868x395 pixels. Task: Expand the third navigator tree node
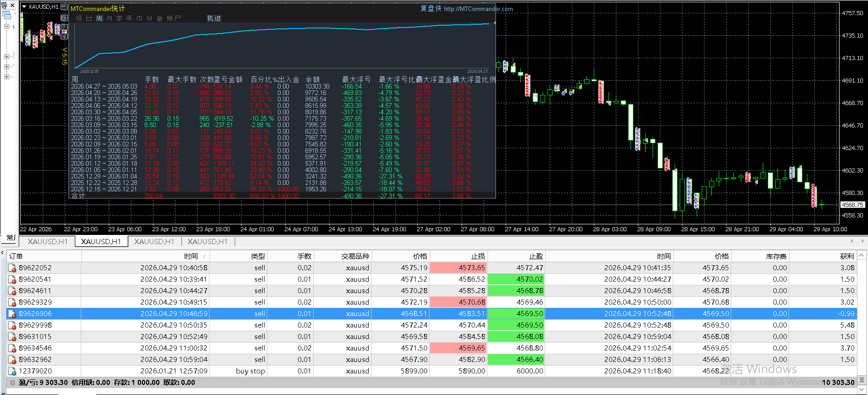pos(6,67)
